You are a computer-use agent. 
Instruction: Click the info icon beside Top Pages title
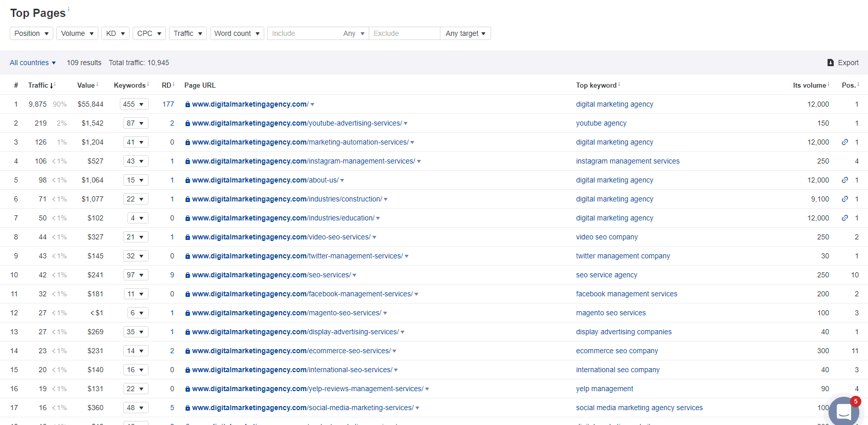pyautogui.click(x=69, y=10)
